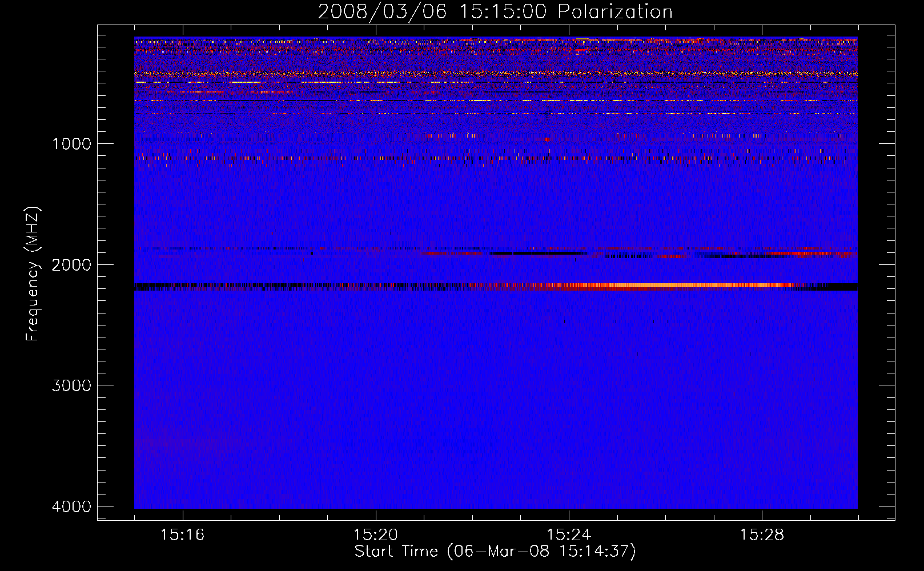Click the 15:16 time tick label
Image resolution: width=924 pixels, height=571 pixels.
182,534
